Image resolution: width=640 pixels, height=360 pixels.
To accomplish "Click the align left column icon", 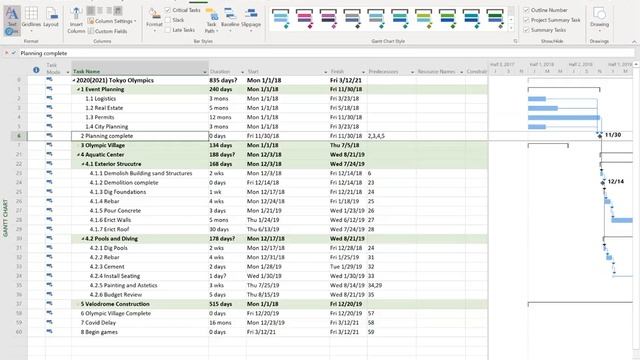I will [x=91, y=10].
